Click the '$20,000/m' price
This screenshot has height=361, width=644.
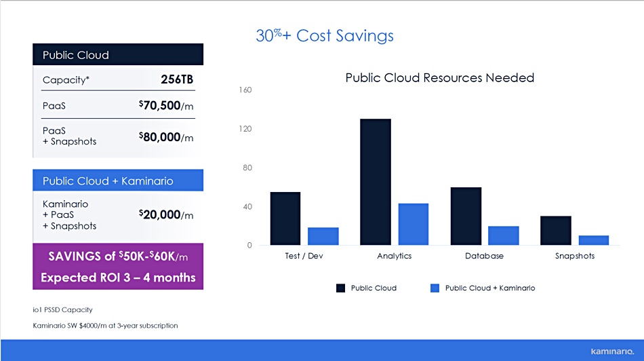click(x=166, y=214)
